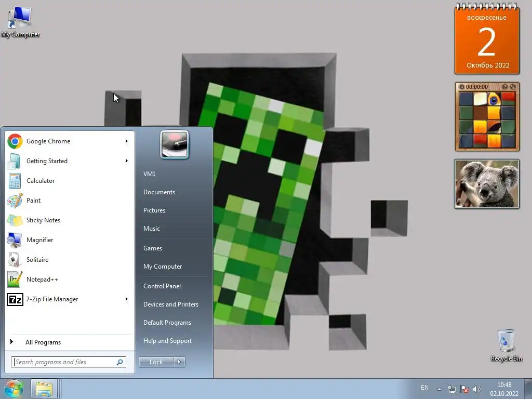Viewport: 532px width, 399px height.
Task: Click the puzzle gadget timer icon
Action: coord(461,87)
